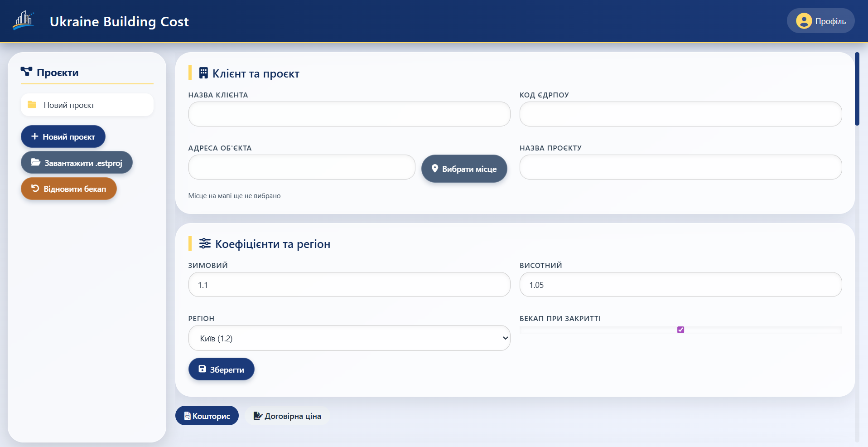868x447 pixels.
Task: Click Відновити бекап button
Action: tap(69, 189)
